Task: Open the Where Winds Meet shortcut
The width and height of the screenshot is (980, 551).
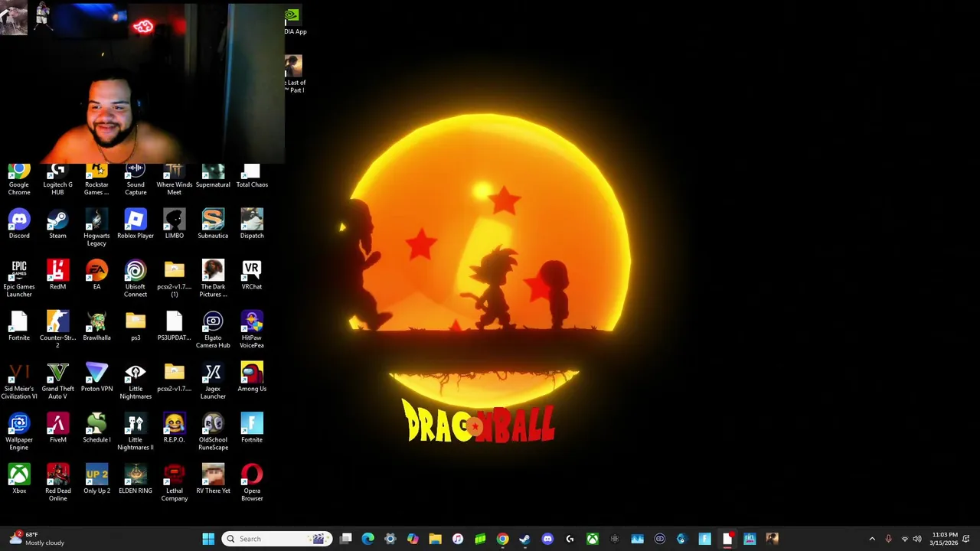Action: (x=174, y=180)
